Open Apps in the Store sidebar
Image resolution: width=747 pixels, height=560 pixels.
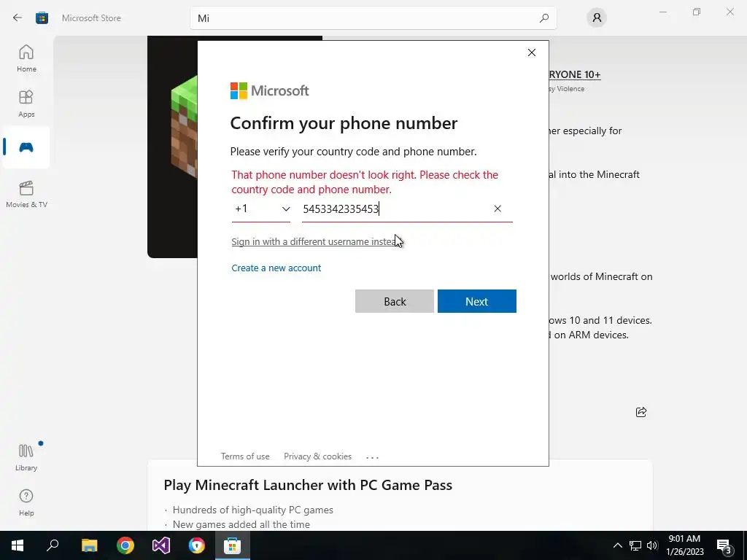tap(26, 104)
